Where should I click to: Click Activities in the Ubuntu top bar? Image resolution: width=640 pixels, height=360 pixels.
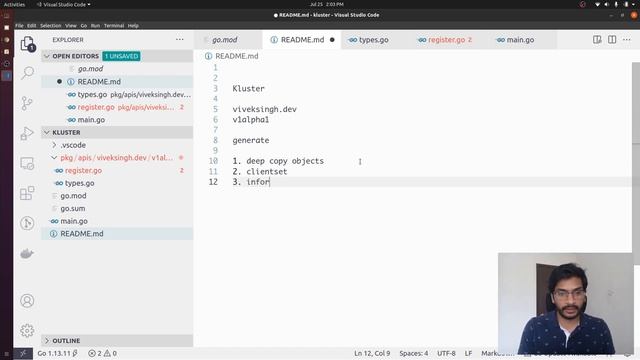14,4
